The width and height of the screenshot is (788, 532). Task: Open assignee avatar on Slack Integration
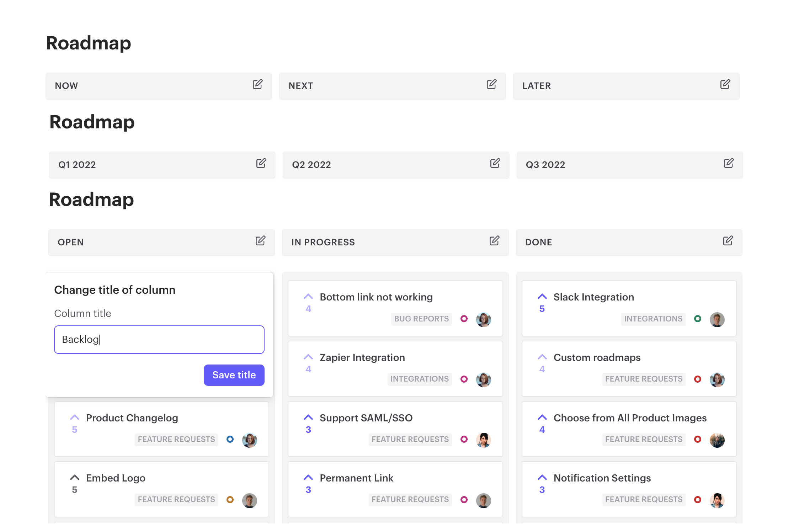717,319
